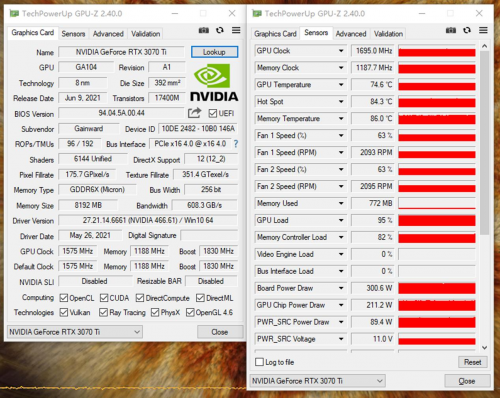Click GPU-Z app icon in Sensors window title bar
500x398 pixels.
pos(257,13)
